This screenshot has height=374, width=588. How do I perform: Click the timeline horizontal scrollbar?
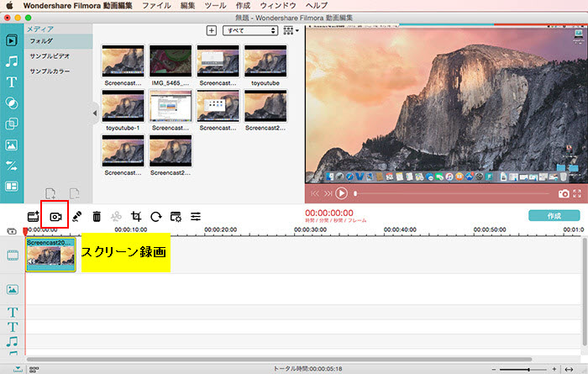pyautogui.click(x=280, y=360)
